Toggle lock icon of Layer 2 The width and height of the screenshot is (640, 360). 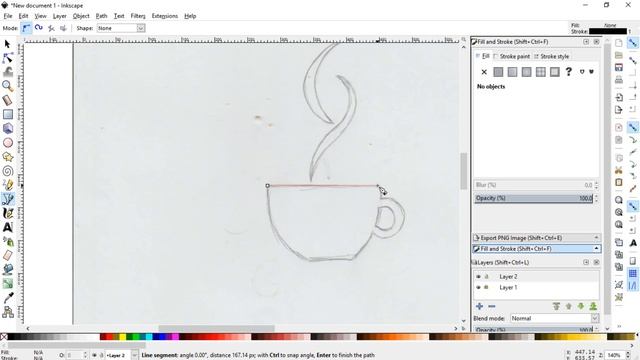pyautogui.click(x=486, y=277)
